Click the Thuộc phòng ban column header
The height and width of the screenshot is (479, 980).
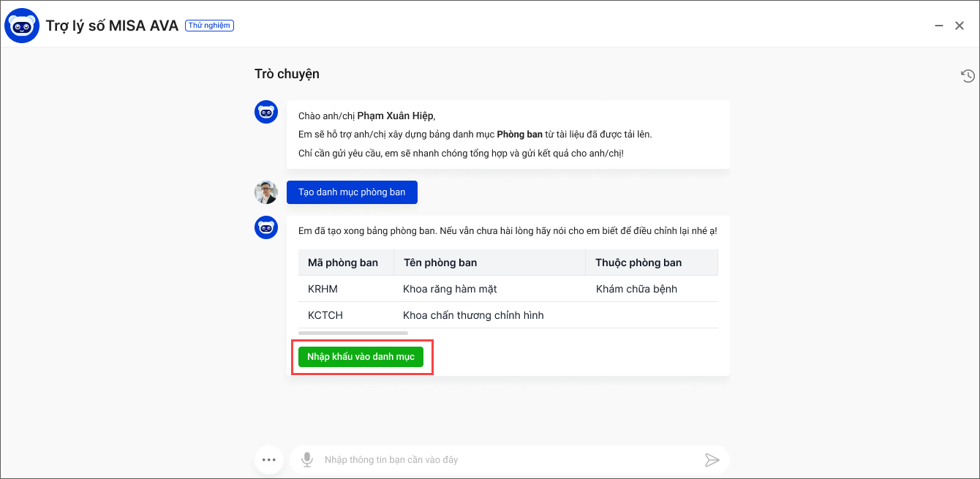pos(638,263)
